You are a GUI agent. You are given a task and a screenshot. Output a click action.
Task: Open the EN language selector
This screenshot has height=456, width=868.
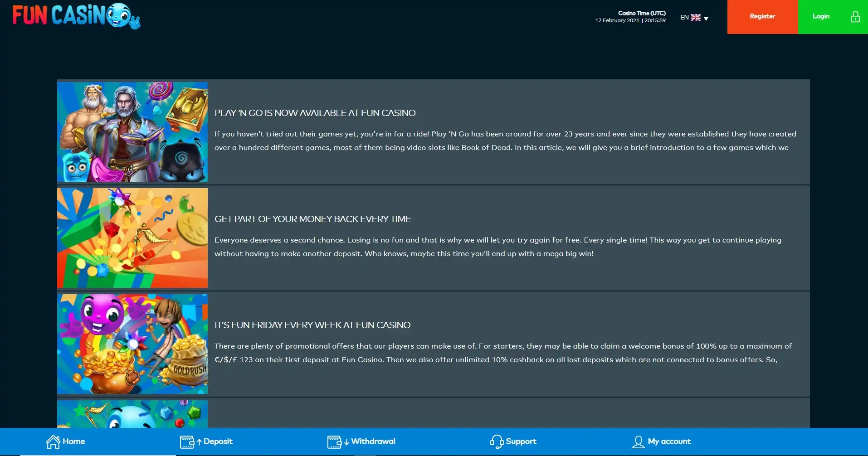point(684,18)
